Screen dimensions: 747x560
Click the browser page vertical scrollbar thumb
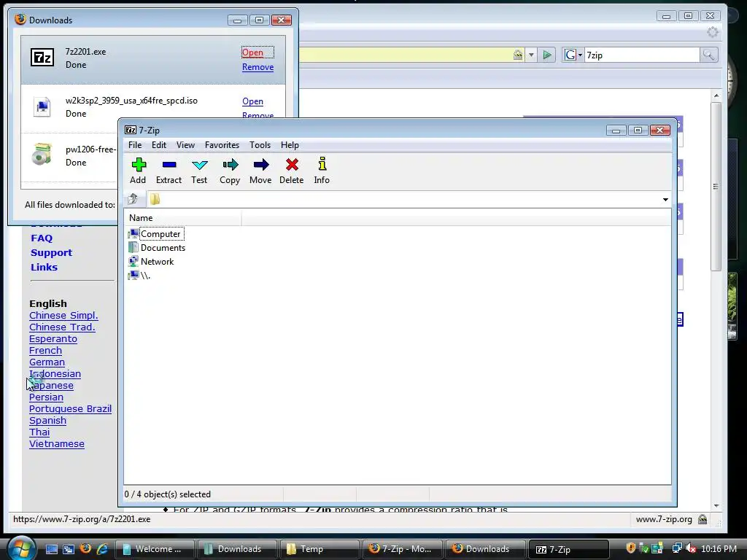click(716, 187)
